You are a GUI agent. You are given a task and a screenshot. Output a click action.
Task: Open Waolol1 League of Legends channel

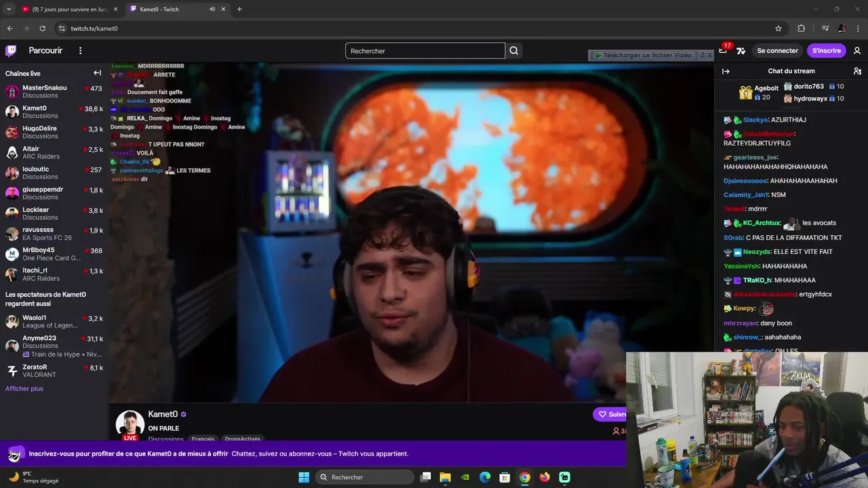[x=54, y=321]
